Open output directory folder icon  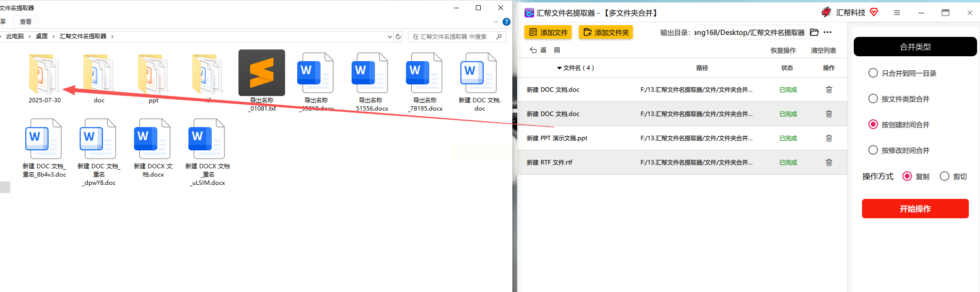coord(814,32)
